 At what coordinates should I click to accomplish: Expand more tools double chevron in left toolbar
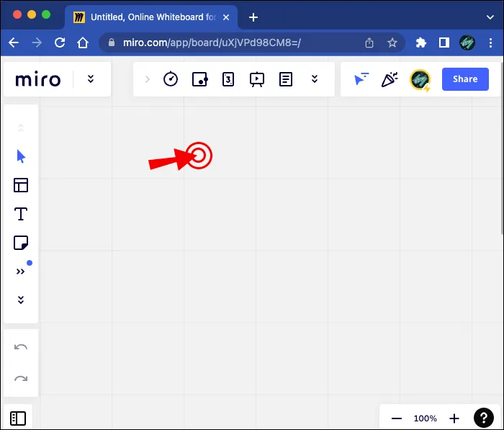(x=21, y=300)
